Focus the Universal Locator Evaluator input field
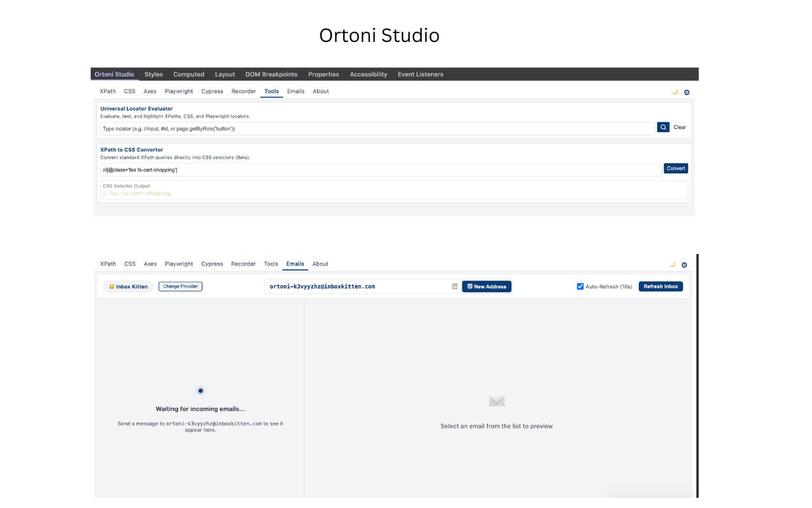 (x=377, y=128)
